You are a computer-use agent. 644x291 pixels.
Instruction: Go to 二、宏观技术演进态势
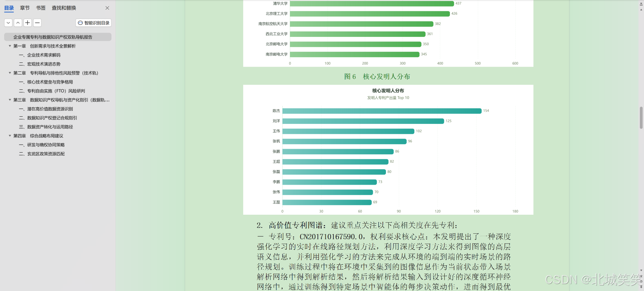point(40,64)
